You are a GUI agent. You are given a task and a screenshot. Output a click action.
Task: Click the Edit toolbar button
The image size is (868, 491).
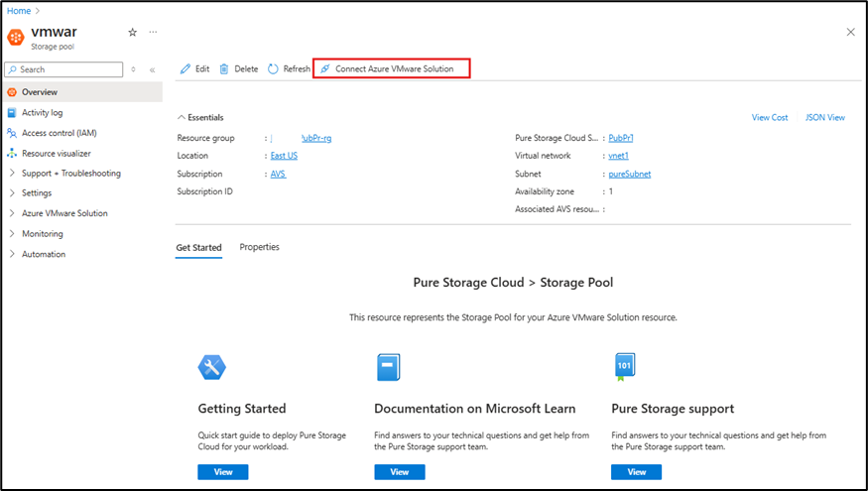tap(194, 69)
